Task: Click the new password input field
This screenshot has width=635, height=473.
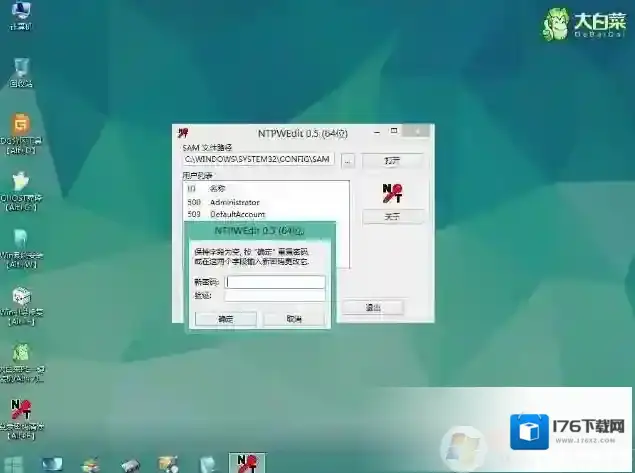Action: pyautogui.click(x=275, y=282)
